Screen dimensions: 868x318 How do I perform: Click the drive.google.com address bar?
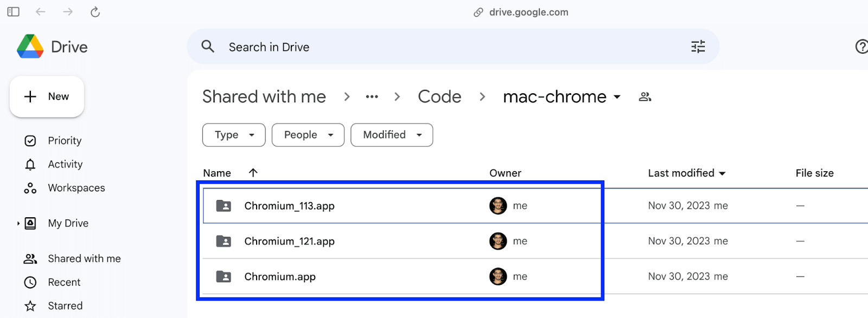pyautogui.click(x=528, y=12)
